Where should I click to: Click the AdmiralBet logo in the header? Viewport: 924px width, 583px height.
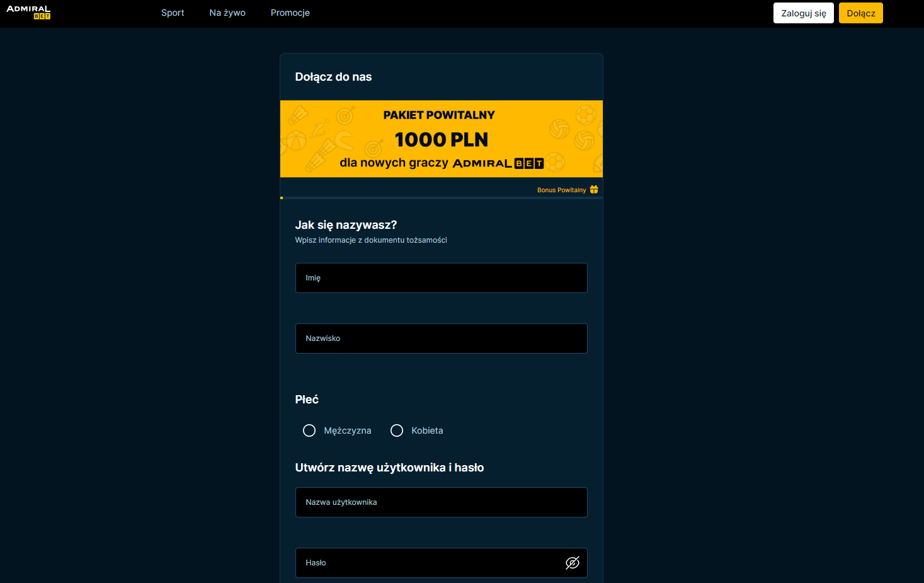28,13
